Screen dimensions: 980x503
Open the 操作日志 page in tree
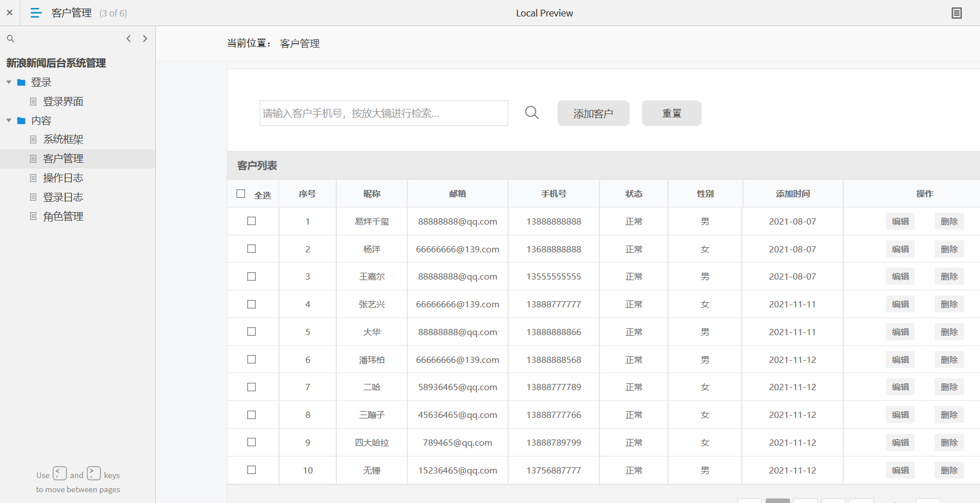63,178
